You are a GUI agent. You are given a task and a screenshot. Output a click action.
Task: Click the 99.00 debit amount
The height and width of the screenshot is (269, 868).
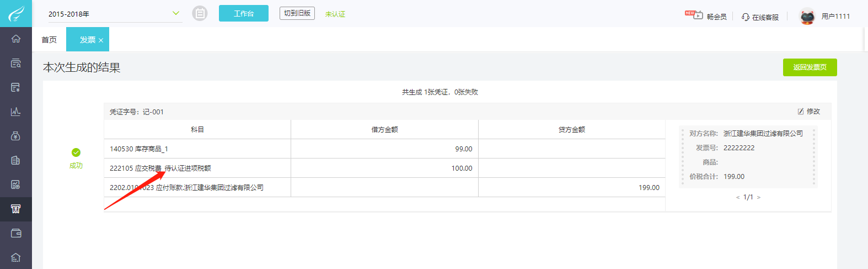point(464,149)
